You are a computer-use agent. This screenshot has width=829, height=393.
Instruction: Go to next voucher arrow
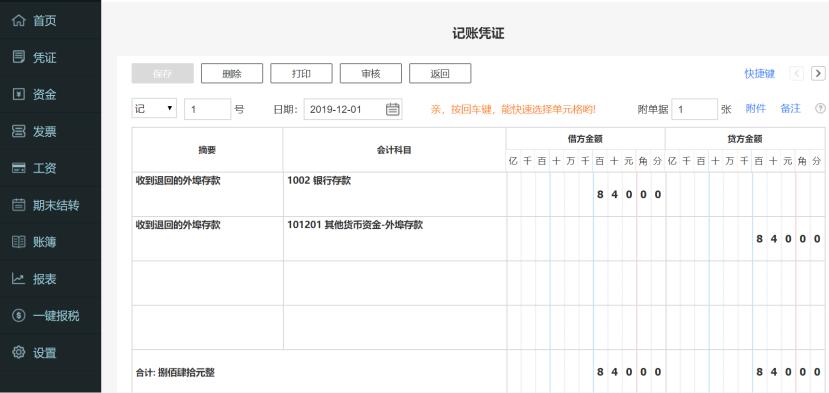coord(818,74)
